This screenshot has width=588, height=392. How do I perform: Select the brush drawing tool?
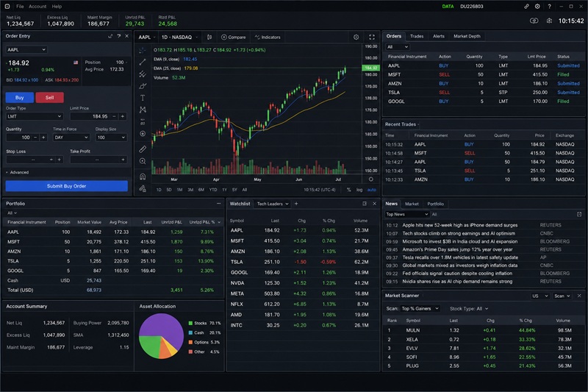(142, 86)
